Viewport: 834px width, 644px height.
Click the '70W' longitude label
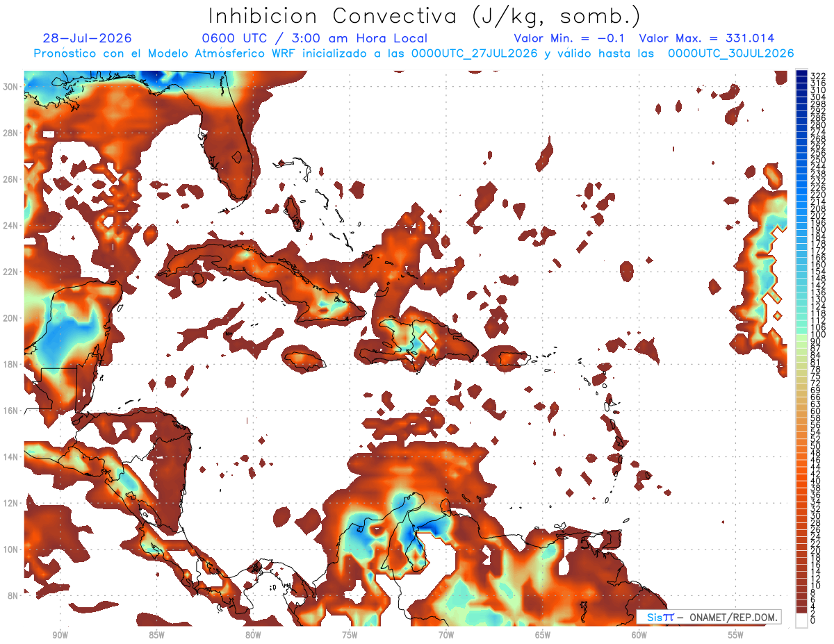(x=446, y=635)
